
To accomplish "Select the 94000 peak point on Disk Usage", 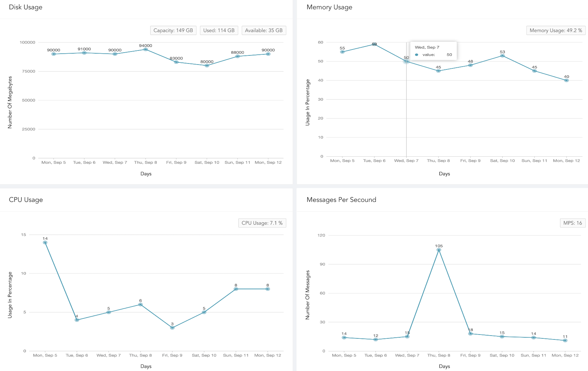I will pos(146,49).
